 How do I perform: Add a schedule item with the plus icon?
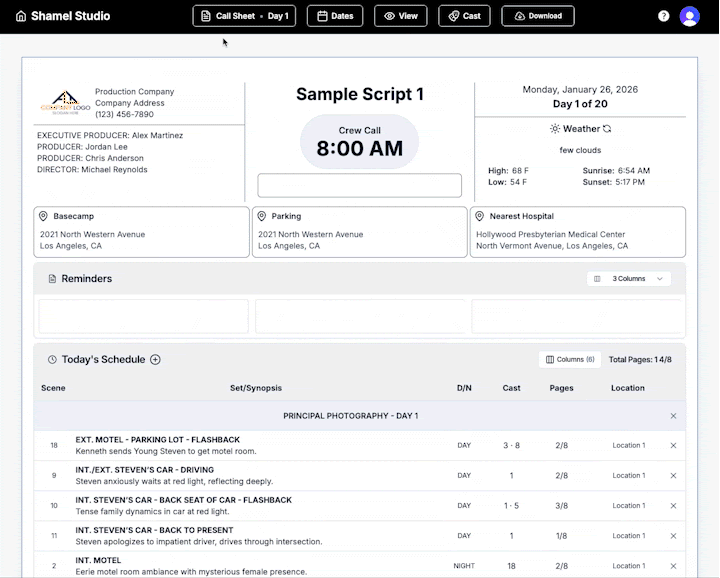pyautogui.click(x=155, y=360)
